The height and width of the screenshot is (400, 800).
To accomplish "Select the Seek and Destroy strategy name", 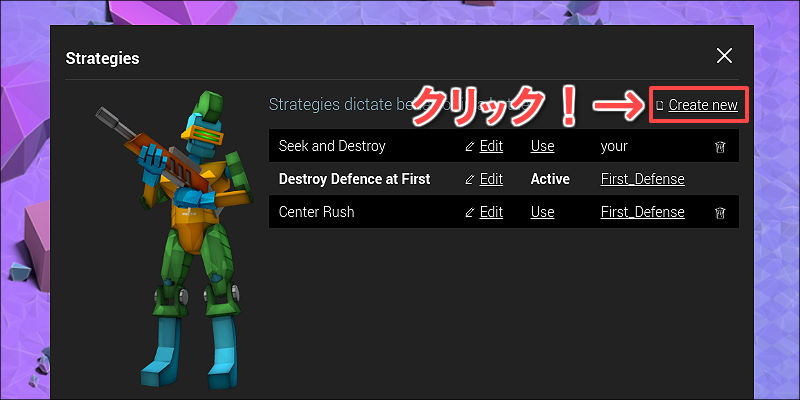I will [332, 146].
